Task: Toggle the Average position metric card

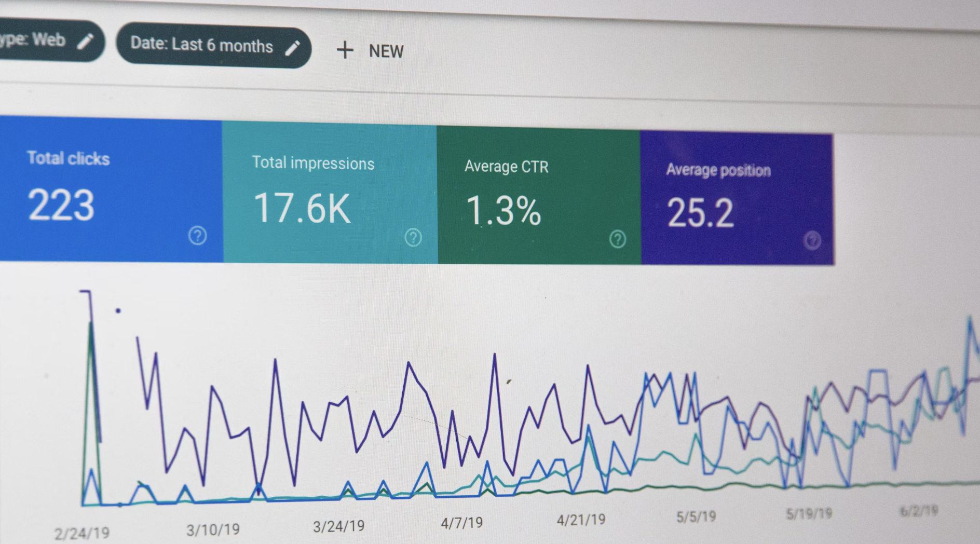Action: (737, 199)
